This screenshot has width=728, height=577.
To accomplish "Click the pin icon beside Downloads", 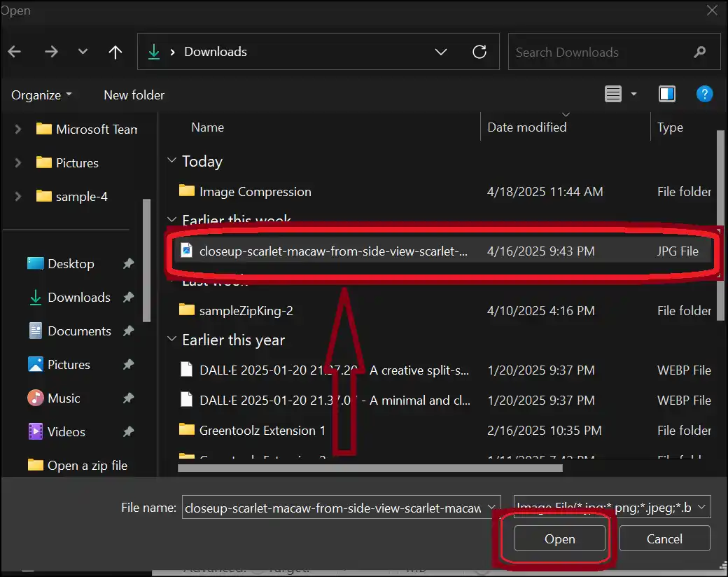I will click(x=128, y=298).
